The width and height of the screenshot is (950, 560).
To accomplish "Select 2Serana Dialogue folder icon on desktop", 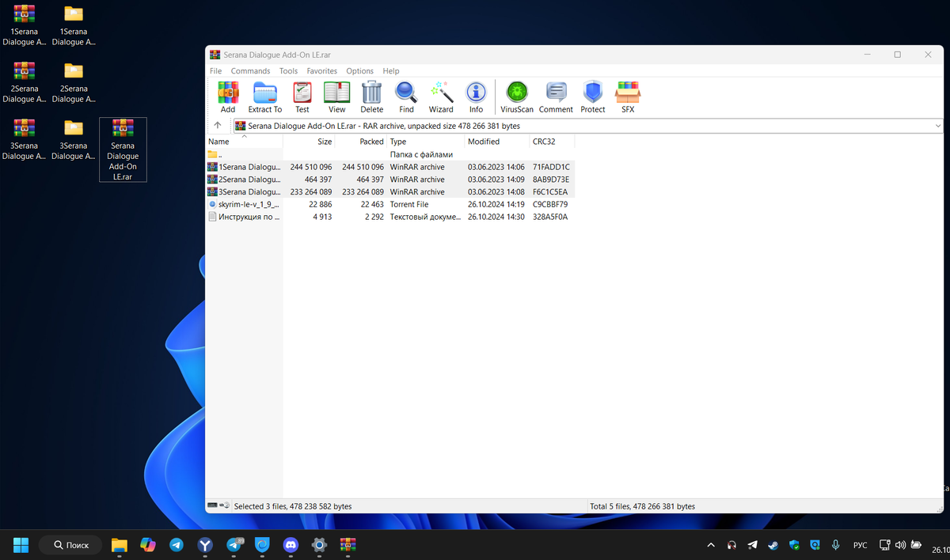I will click(x=74, y=82).
